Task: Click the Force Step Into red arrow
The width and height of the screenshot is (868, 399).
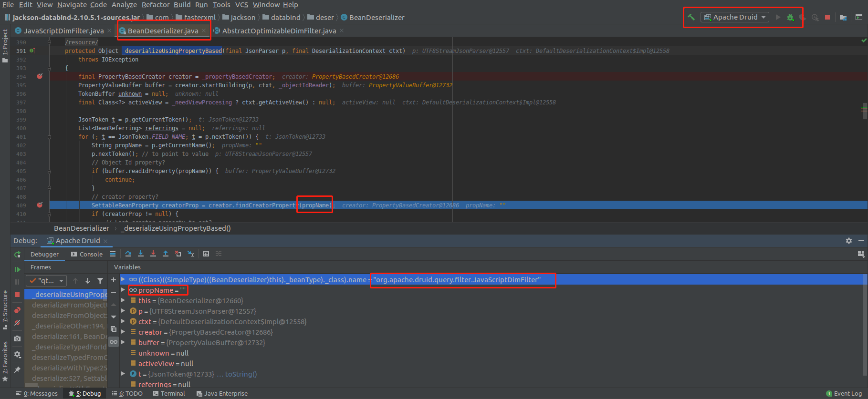Action: (153, 254)
